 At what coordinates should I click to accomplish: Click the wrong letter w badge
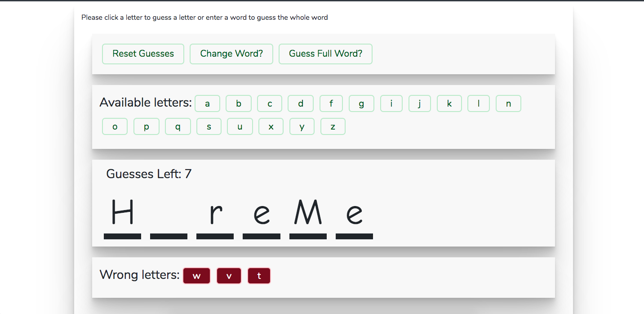[196, 276]
